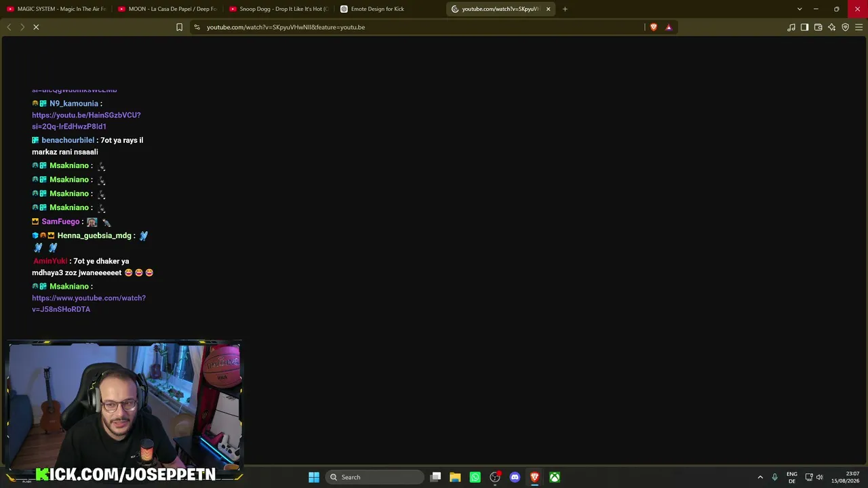The height and width of the screenshot is (488, 868).
Task: Open Windows Start menu
Action: (314, 477)
